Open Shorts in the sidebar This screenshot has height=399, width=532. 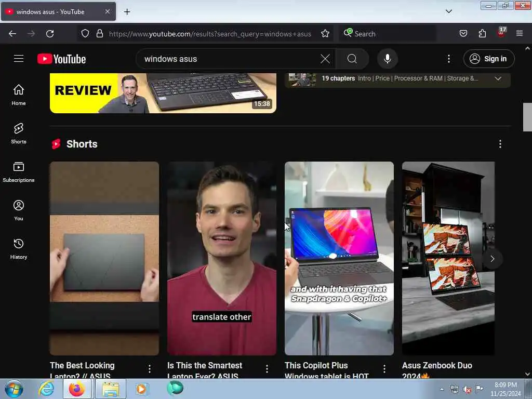tap(19, 134)
